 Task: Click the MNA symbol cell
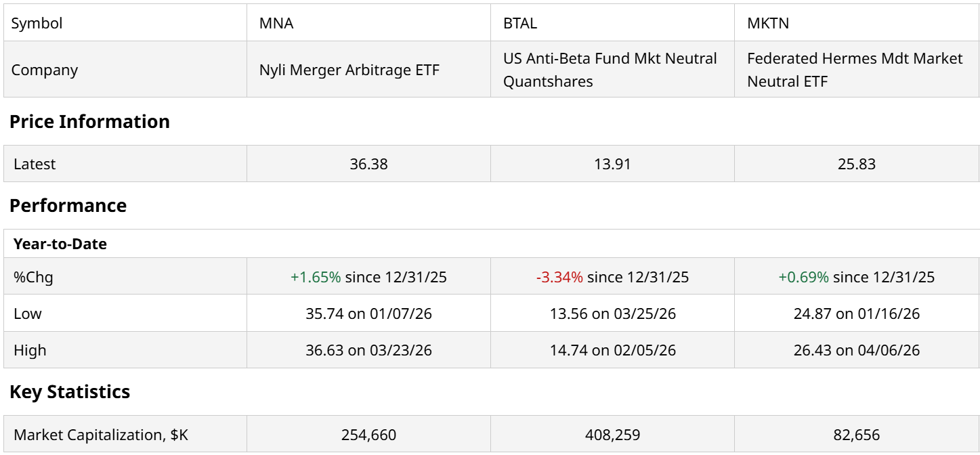[x=276, y=23]
